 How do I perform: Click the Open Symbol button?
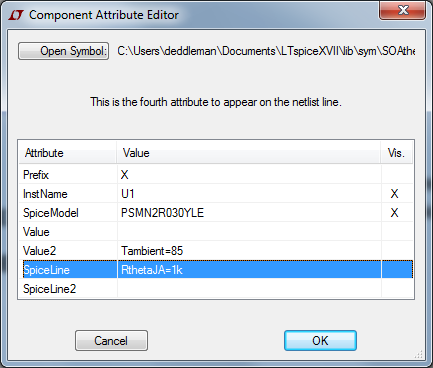click(x=63, y=51)
